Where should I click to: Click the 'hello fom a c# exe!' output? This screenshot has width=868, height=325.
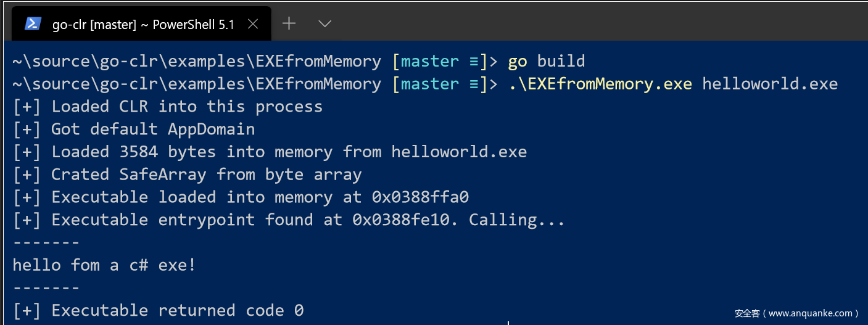(x=104, y=265)
